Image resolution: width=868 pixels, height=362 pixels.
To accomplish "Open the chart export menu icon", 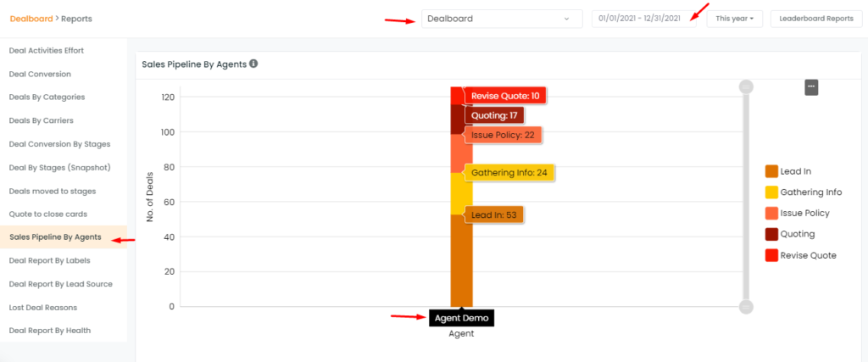I will 811,87.
